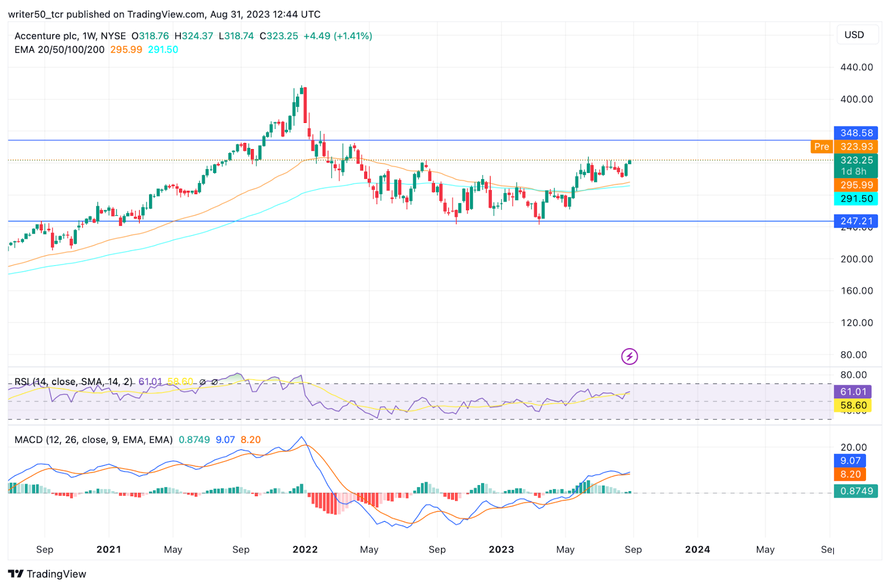Image resolution: width=890 pixels, height=588 pixels.
Task: Click the 0.8749 histogram axis label
Action: 856,491
